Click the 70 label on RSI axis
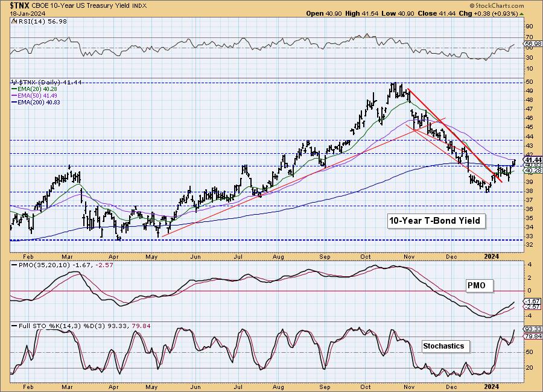Viewport: 543px width, 392px height. tap(530, 37)
